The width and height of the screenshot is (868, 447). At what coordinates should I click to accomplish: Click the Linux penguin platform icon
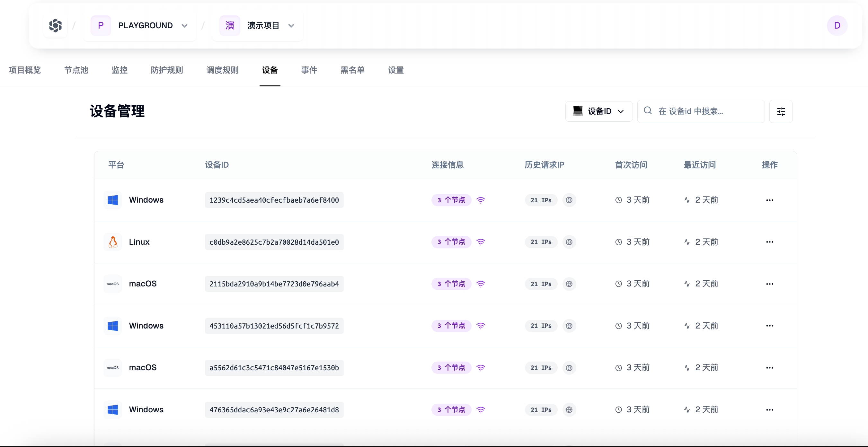pyautogui.click(x=112, y=242)
